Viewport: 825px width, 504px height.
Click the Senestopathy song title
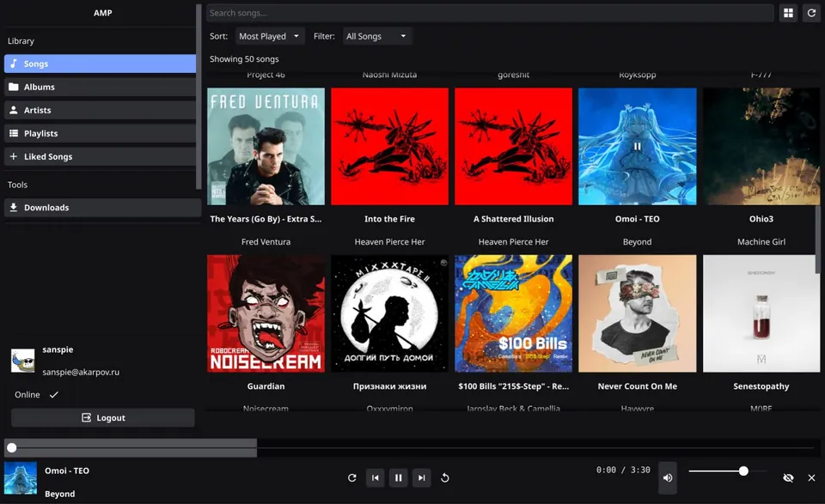pos(761,386)
